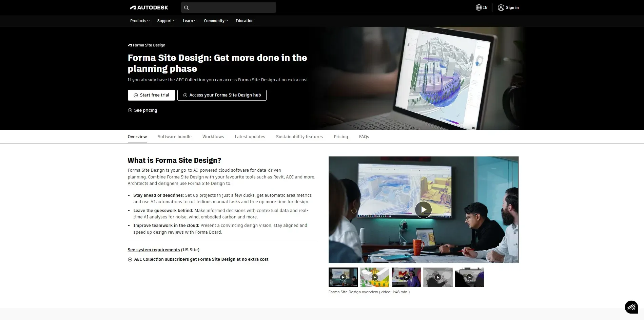The width and height of the screenshot is (644, 320).
Task: Open the See system requirements link
Action: [153, 250]
